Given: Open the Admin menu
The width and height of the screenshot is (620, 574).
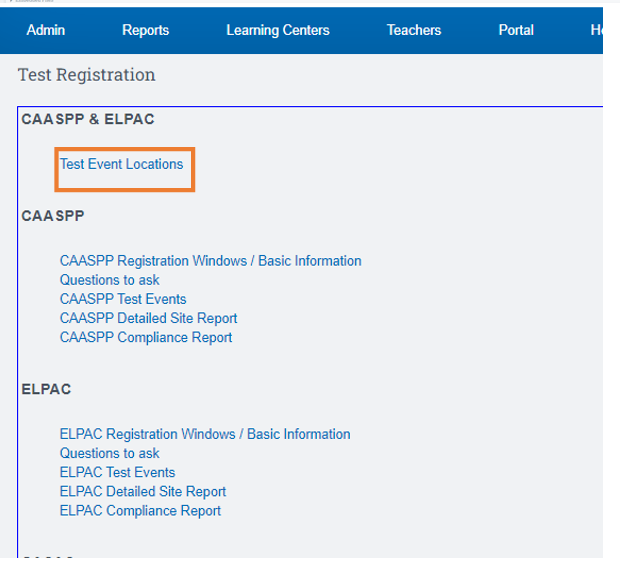Looking at the screenshot, I should [x=45, y=30].
